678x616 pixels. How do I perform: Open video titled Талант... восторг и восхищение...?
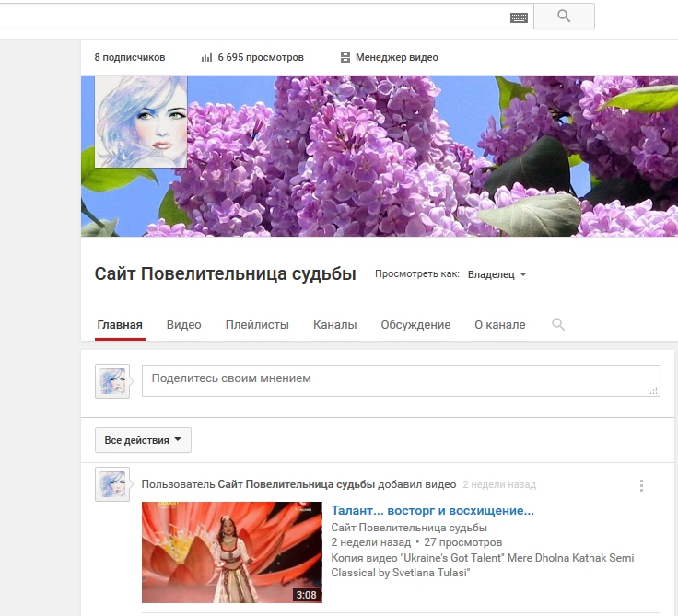[x=432, y=511]
